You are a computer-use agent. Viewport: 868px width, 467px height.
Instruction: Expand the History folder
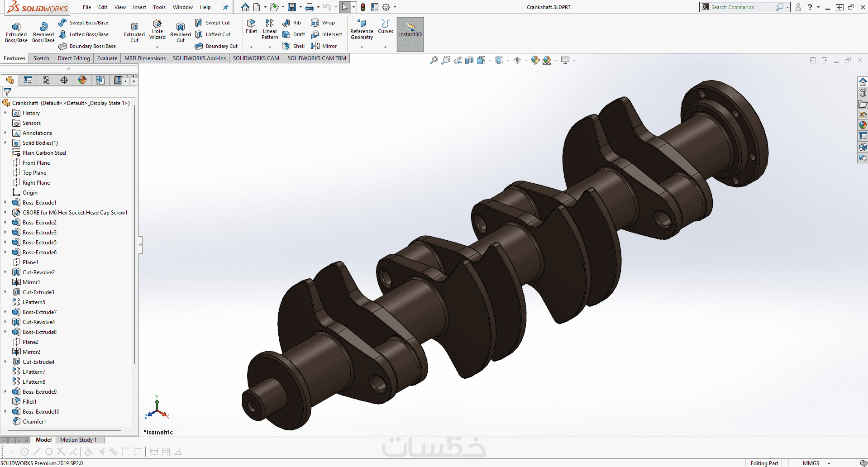click(x=5, y=113)
